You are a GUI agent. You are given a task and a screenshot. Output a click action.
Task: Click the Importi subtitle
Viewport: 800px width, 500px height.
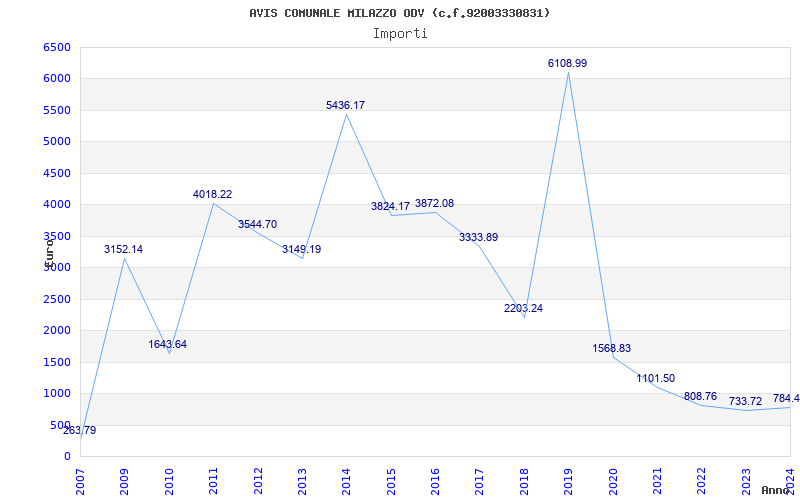click(400, 34)
